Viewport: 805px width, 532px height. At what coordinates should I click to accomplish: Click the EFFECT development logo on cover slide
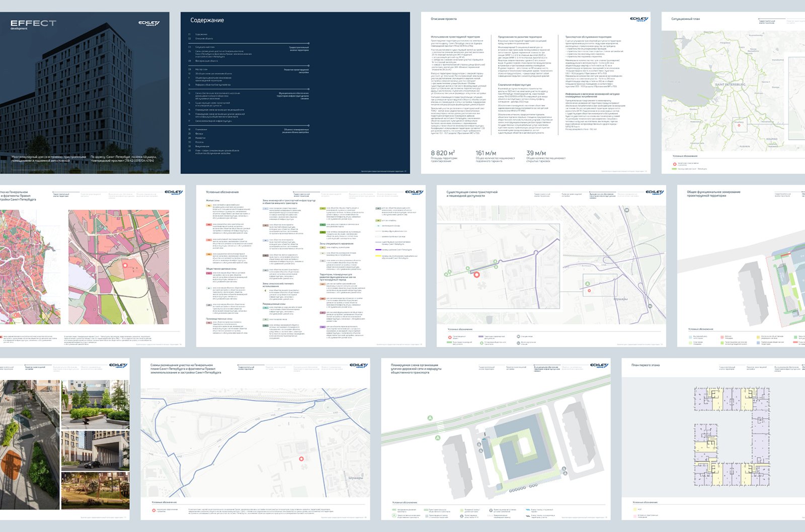33,24
